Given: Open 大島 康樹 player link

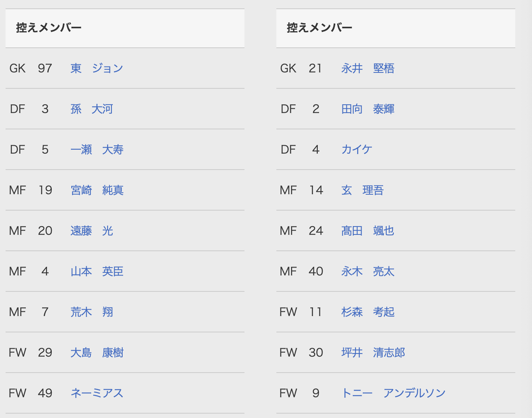Looking at the screenshot, I should [97, 353].
